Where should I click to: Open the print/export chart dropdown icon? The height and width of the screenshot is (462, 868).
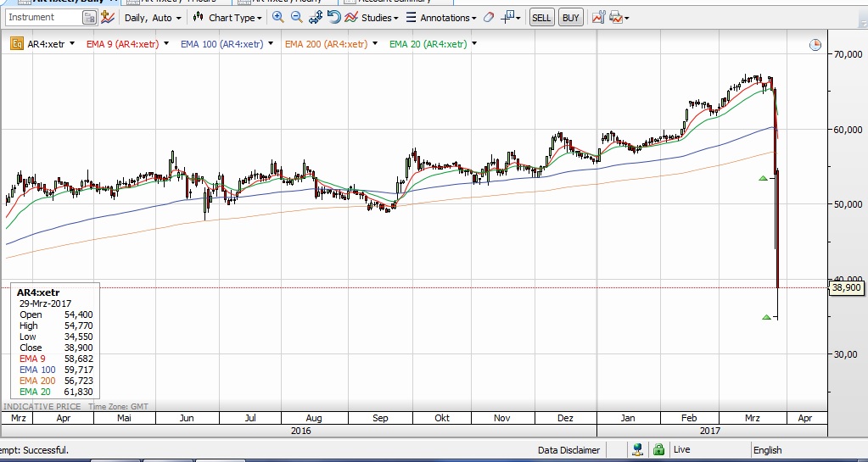pyautogui.click(x=619, y=18)
